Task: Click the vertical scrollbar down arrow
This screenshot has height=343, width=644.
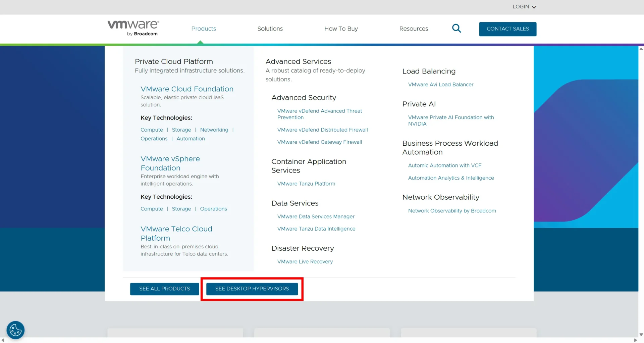Action: [x=641, y=335]
